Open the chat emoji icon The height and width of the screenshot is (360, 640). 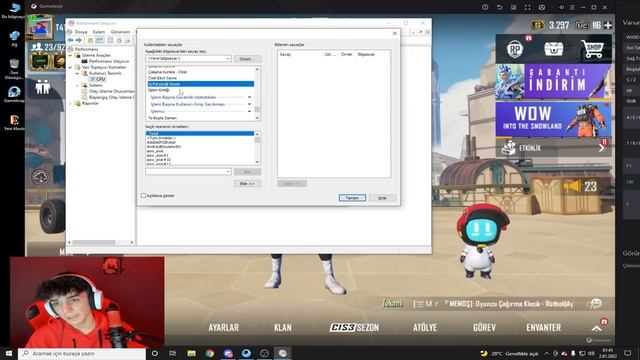pos(596,303)
